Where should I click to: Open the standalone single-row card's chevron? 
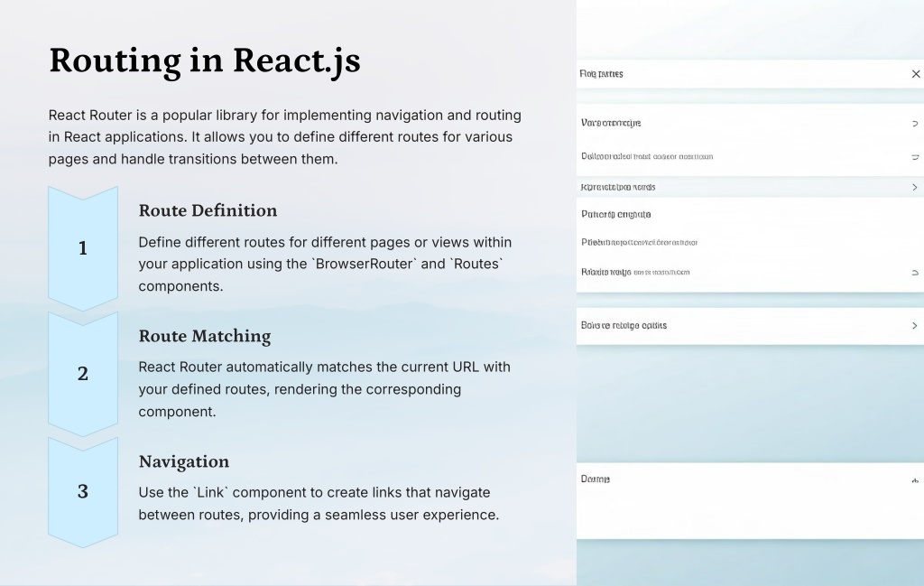coord(915,325)
